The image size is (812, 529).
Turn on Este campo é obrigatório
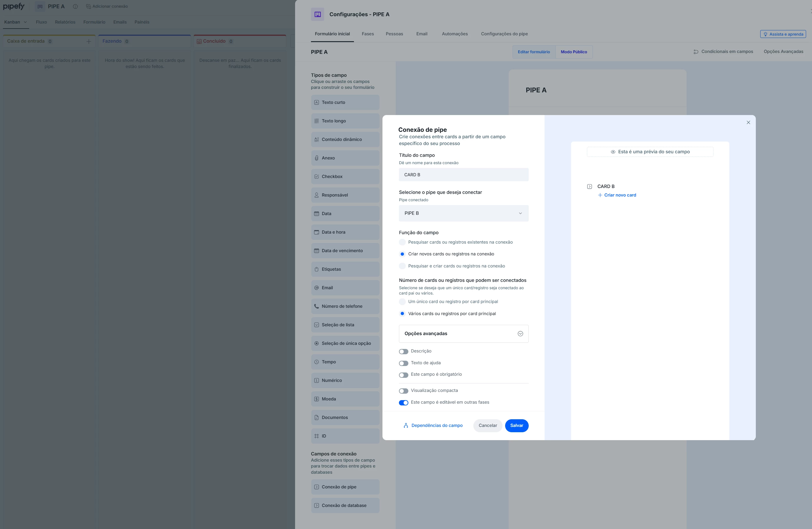[x=404, y=375]
